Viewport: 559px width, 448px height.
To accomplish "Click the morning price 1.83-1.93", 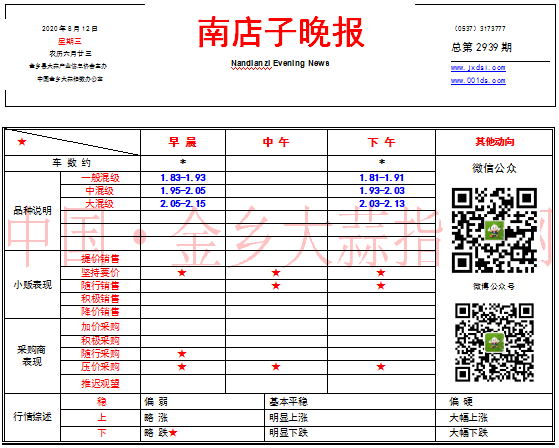I will (x=183, y=177).
